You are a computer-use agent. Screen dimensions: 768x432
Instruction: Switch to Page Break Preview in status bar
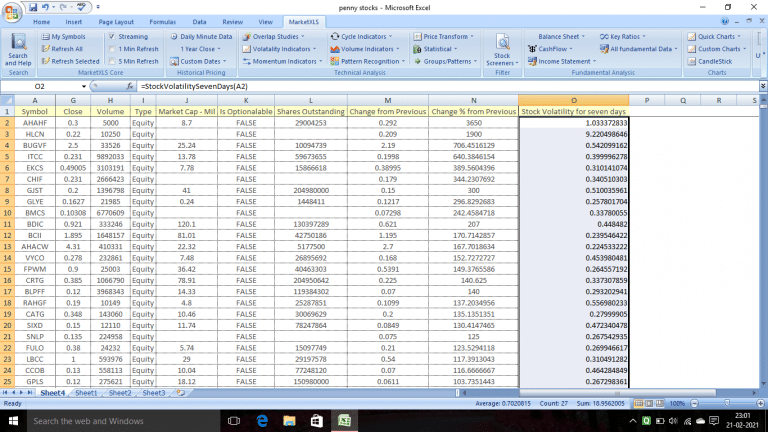pos(660,404)
